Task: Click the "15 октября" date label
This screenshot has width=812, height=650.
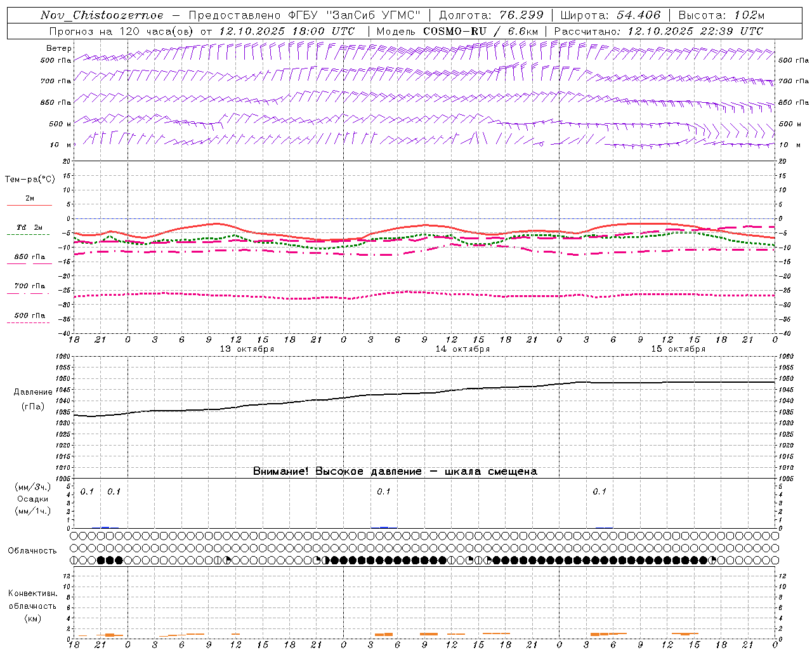Action: coord(678,349)
